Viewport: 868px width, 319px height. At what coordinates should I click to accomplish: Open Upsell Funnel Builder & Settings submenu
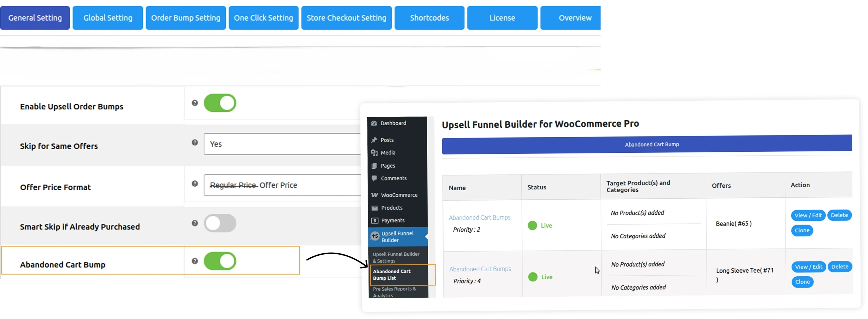click(396, 257)
